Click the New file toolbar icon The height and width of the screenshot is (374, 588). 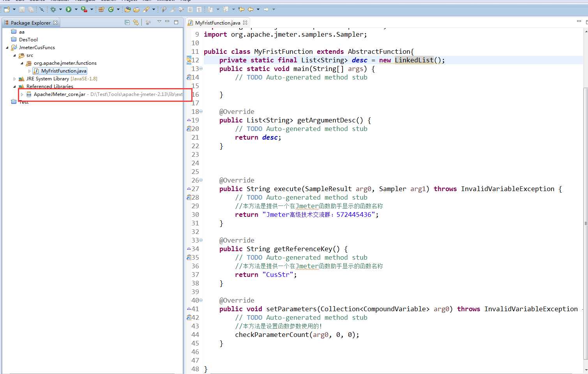[x=7, y=9]
